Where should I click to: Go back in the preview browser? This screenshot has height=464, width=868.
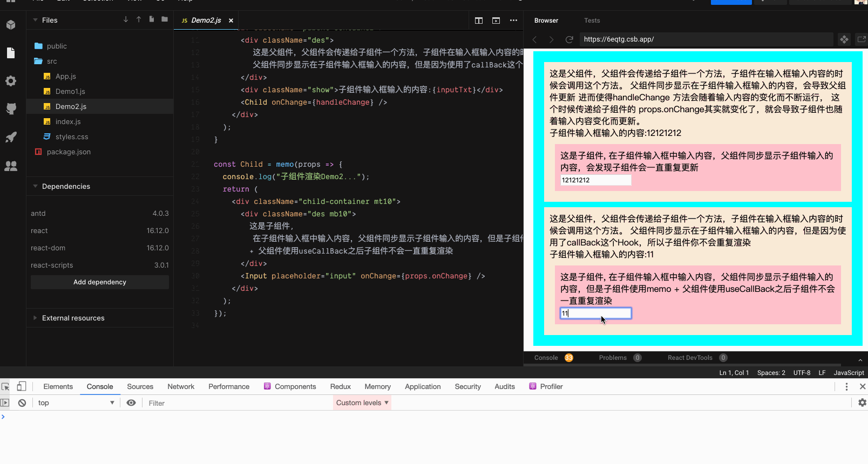[535, 39]
